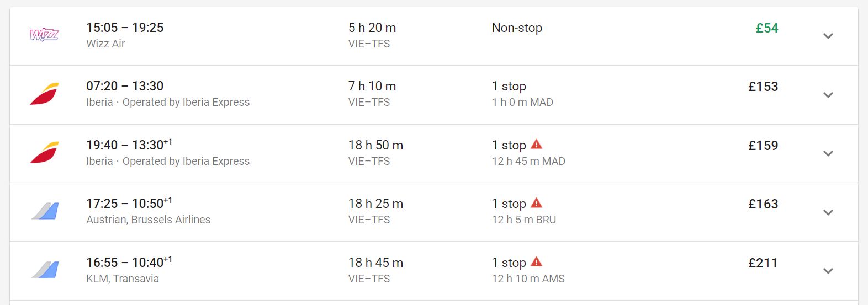Click the Austrian, Brussels Airlines multi-airline logo

pyautogui.click(x=44, y=211)
